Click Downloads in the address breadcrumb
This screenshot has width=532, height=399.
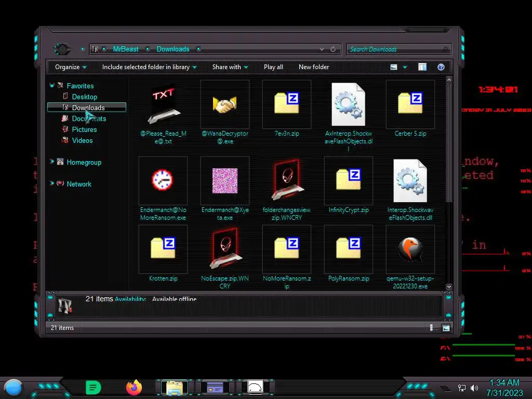click(x=172, y=49)
